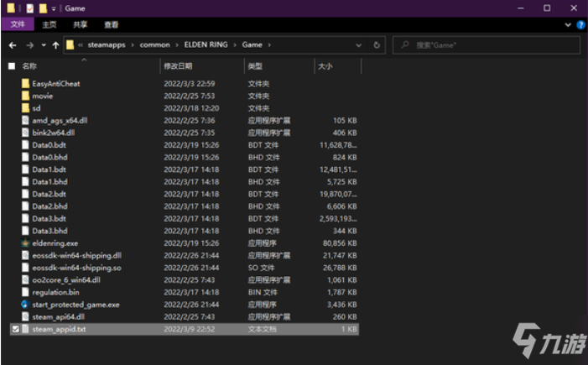Image resolution: width=588 pixels, height=365 pixels.
Task: Select the Data1.bdt file icon
Action: 25,169
